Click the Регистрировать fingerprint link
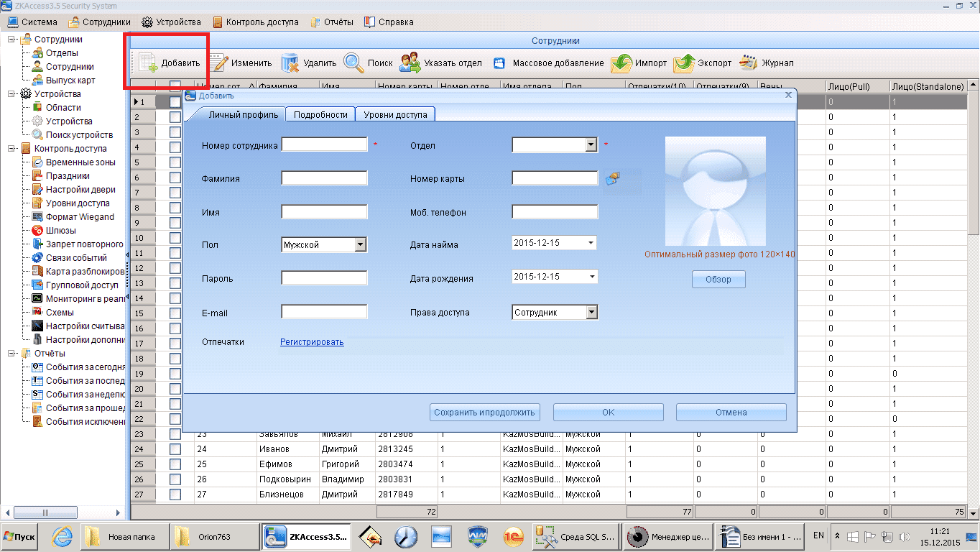This screenshot has width=980, height=552. [312, 342]
